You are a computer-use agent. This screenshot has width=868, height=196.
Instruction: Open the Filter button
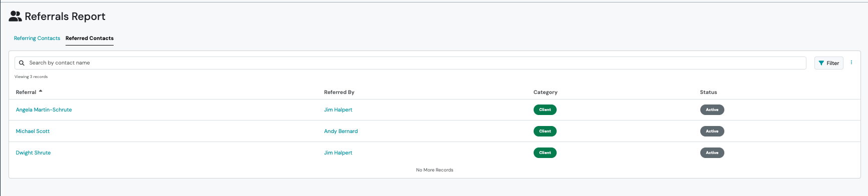829,63
